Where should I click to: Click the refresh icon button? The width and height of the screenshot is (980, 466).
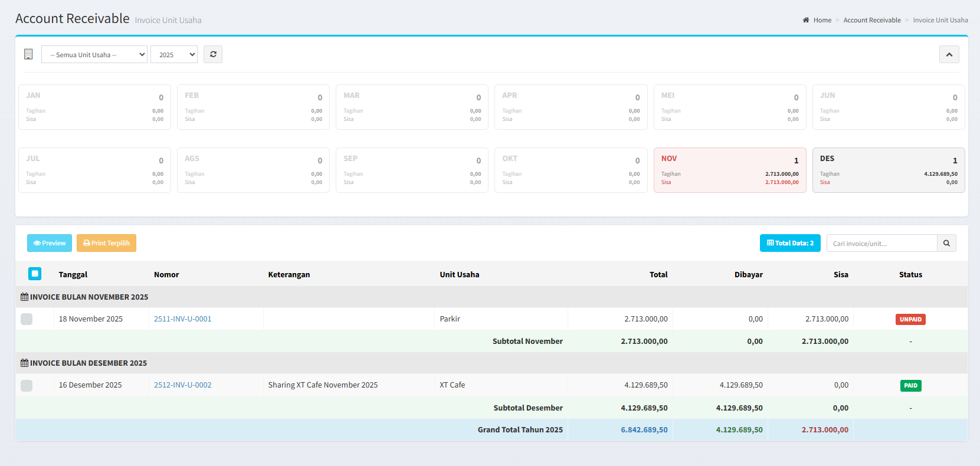(x=213, y=54)
